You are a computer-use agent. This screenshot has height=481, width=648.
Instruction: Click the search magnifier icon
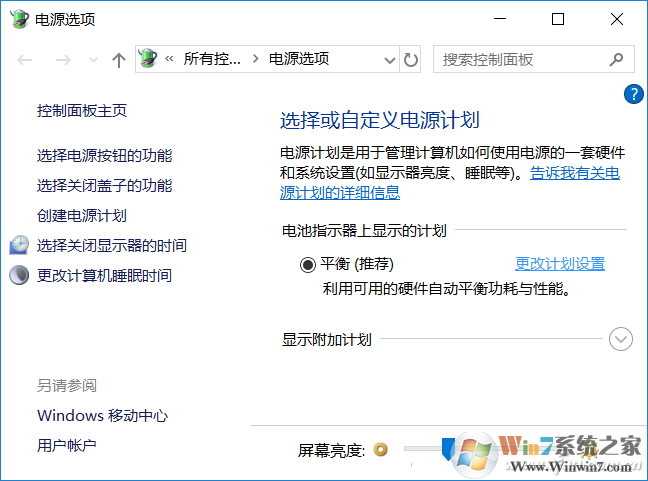click(x=617, y=60)
